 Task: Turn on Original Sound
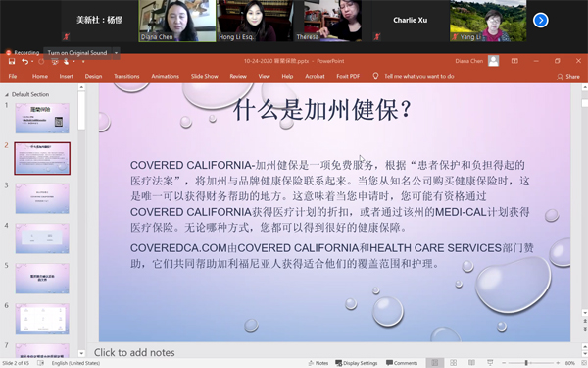coord(77,53)
